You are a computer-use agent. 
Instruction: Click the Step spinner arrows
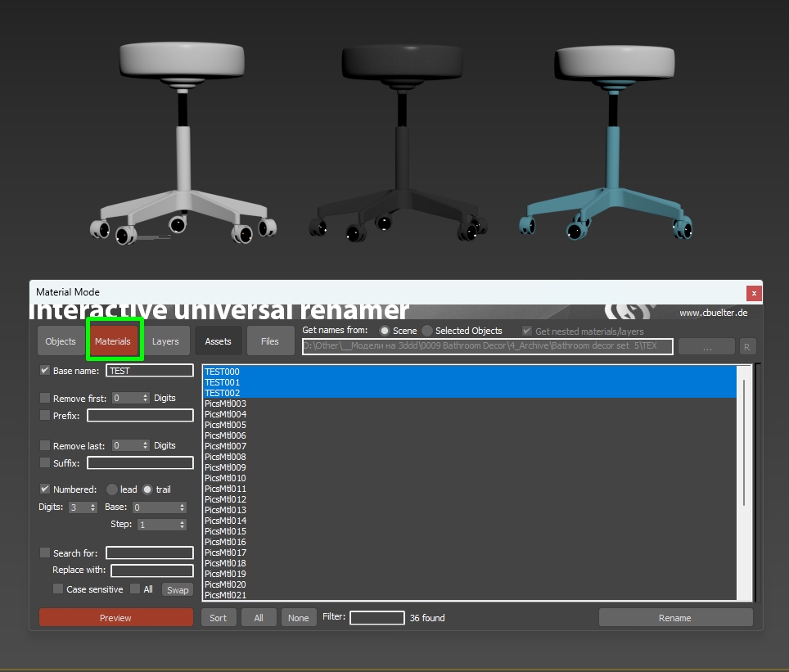tap(183, 525)
